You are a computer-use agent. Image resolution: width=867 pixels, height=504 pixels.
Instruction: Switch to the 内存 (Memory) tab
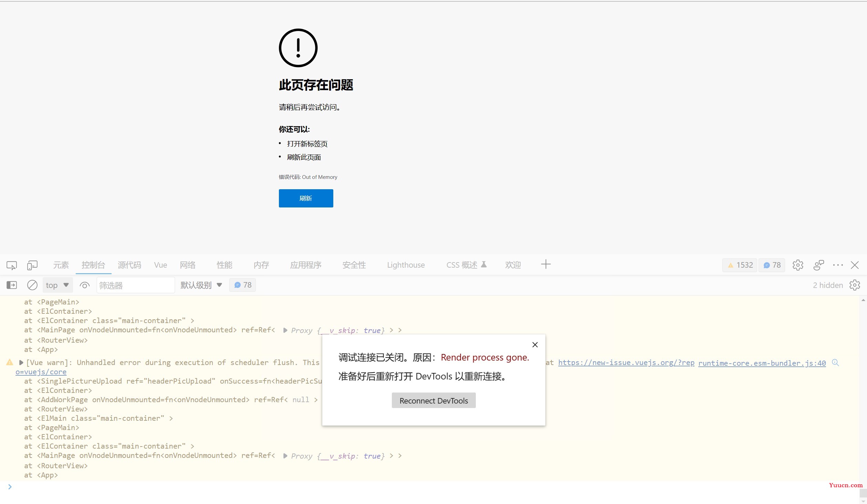[261, 265]
